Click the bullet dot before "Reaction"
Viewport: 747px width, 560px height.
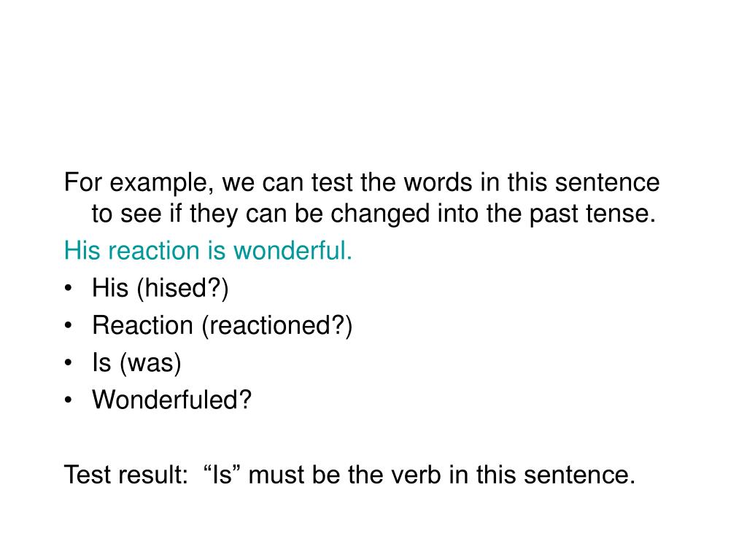tap(69, 325)
